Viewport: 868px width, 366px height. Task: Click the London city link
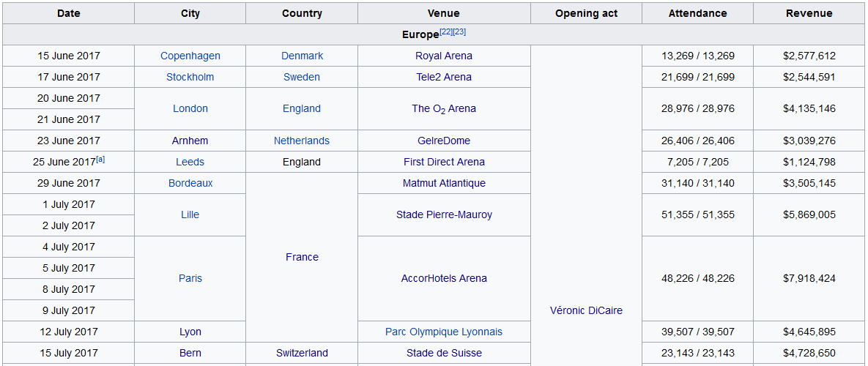click(x=190, y=108)
